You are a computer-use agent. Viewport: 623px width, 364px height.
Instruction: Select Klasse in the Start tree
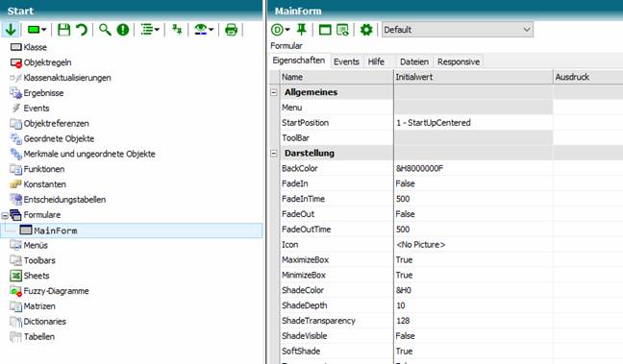(x=35, y=47)
